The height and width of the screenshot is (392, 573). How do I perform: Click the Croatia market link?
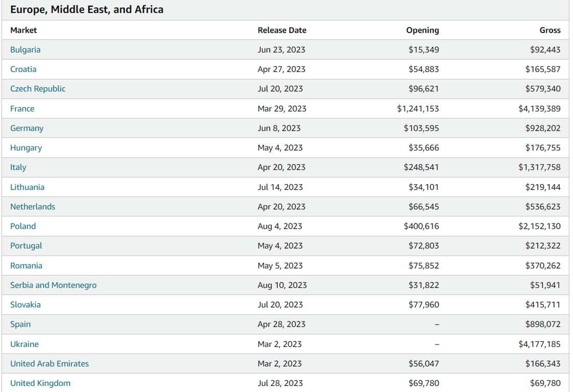(23, 69)
